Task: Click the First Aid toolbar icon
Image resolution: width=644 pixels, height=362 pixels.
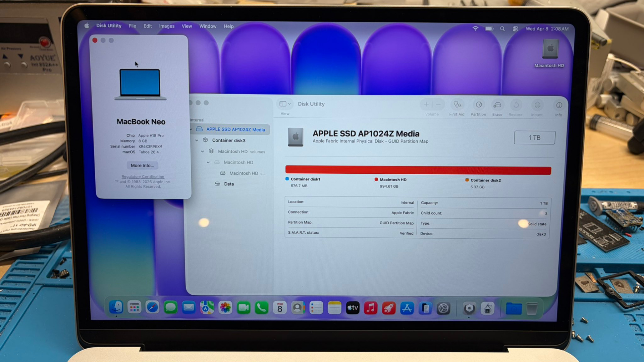Action: click(x=457, y=105)
